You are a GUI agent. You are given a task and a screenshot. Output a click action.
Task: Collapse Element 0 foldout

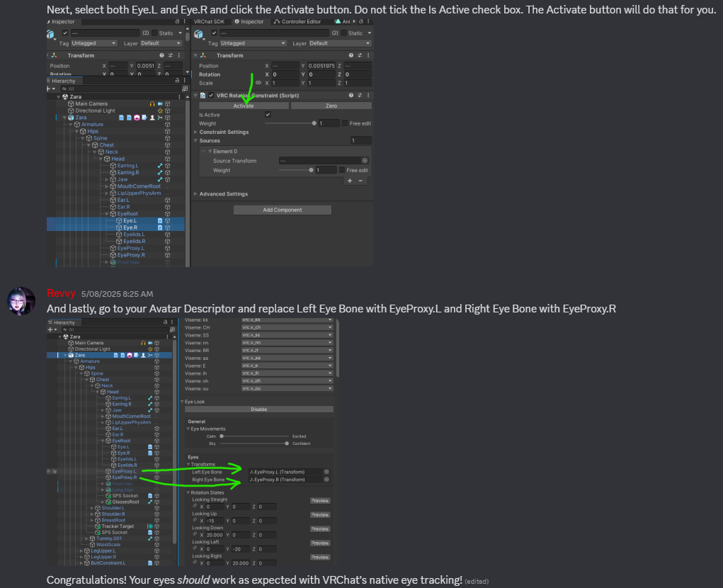(x=210, y=152)
